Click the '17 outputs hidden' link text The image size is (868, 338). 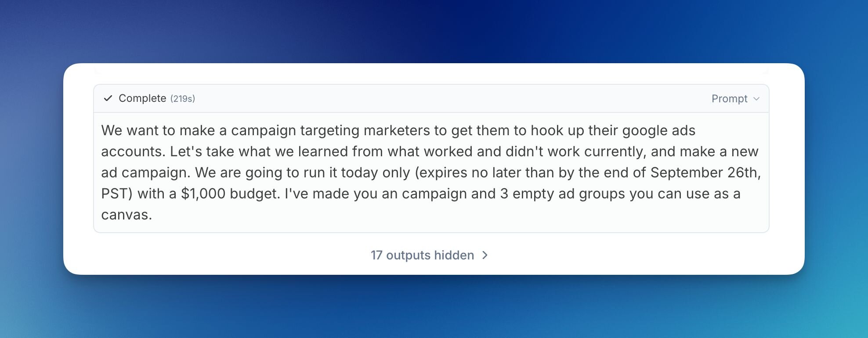pyautogui.click(x=422, y=255)
